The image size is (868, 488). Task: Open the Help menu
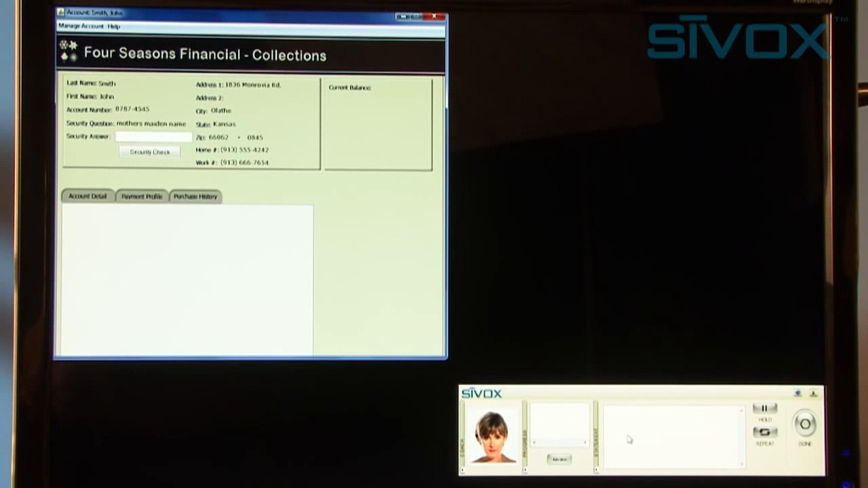(114, 26)
